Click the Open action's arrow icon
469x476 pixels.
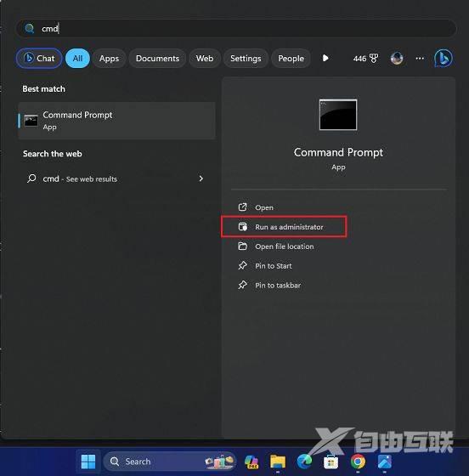[x=242, y=207]
